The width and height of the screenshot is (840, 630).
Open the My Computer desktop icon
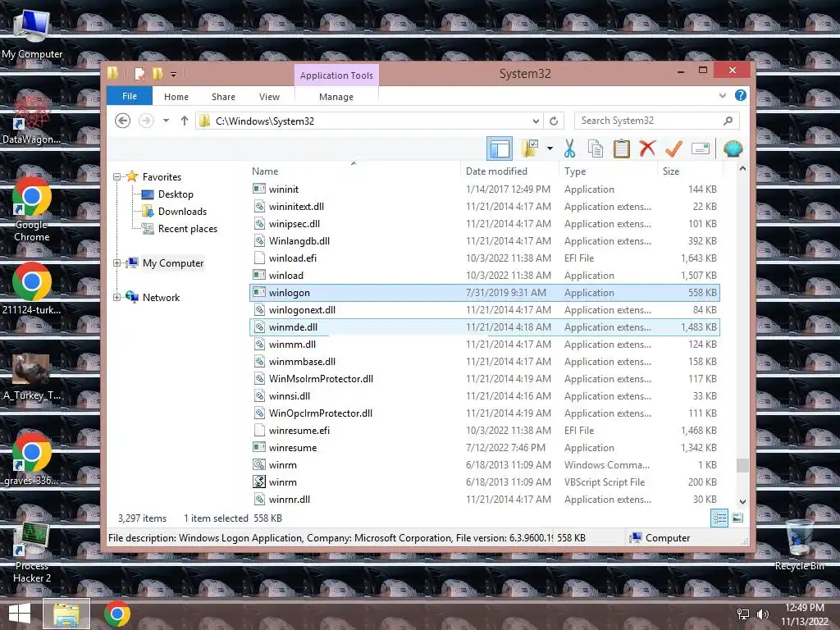[32, 33]
